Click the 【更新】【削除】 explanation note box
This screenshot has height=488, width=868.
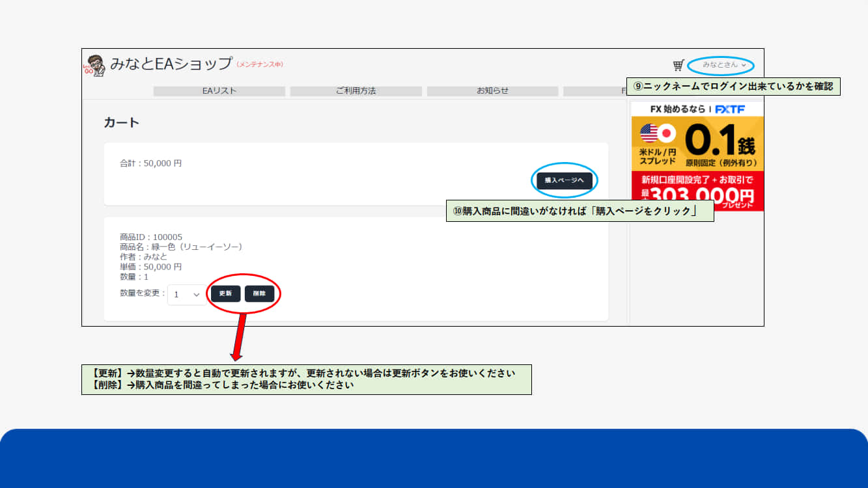[x=306, y=379]
